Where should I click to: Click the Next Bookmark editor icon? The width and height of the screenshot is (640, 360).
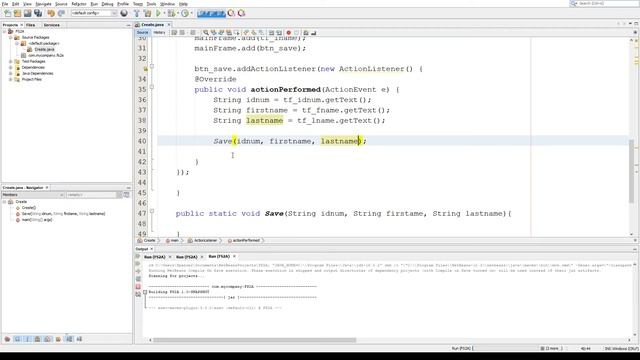coord(253,33)
